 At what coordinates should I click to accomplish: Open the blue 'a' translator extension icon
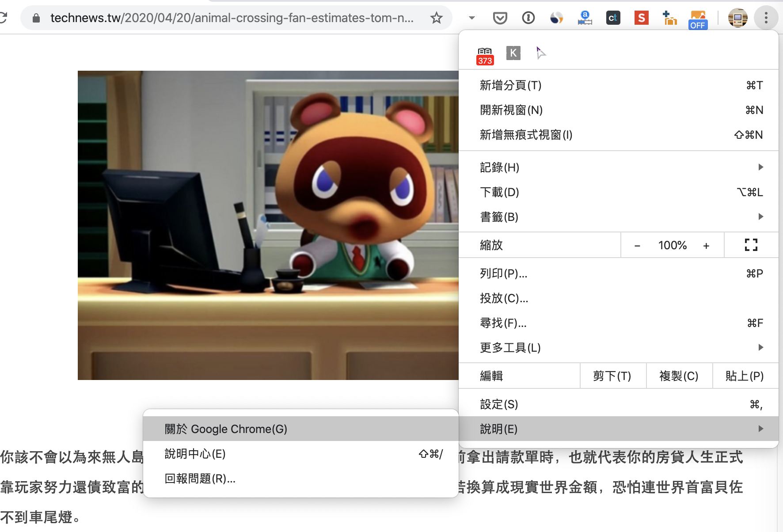point(585,18)
